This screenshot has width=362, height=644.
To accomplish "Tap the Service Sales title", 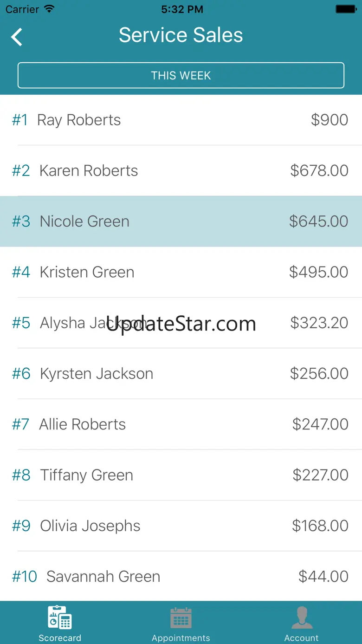I will (x=181, y=35).
